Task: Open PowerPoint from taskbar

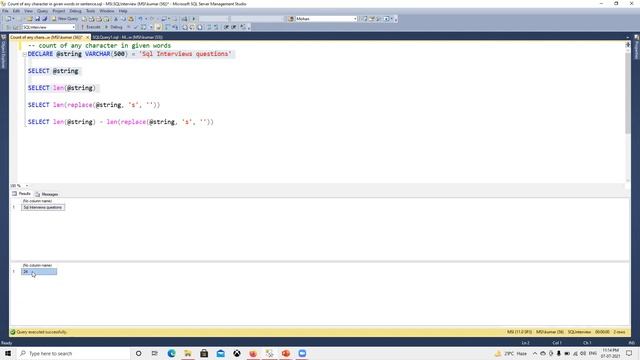Action: point(286,353)
